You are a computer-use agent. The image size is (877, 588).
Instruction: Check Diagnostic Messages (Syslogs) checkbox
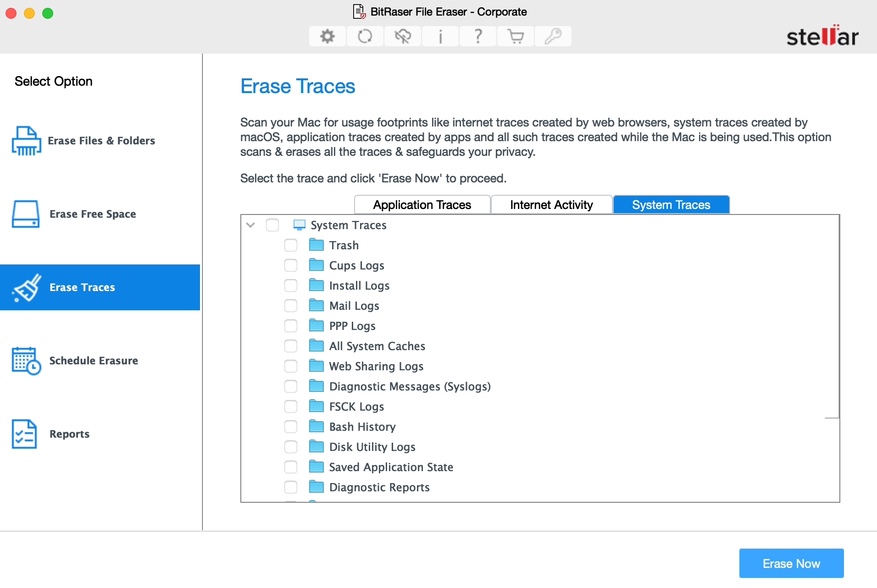click(291, 386)
